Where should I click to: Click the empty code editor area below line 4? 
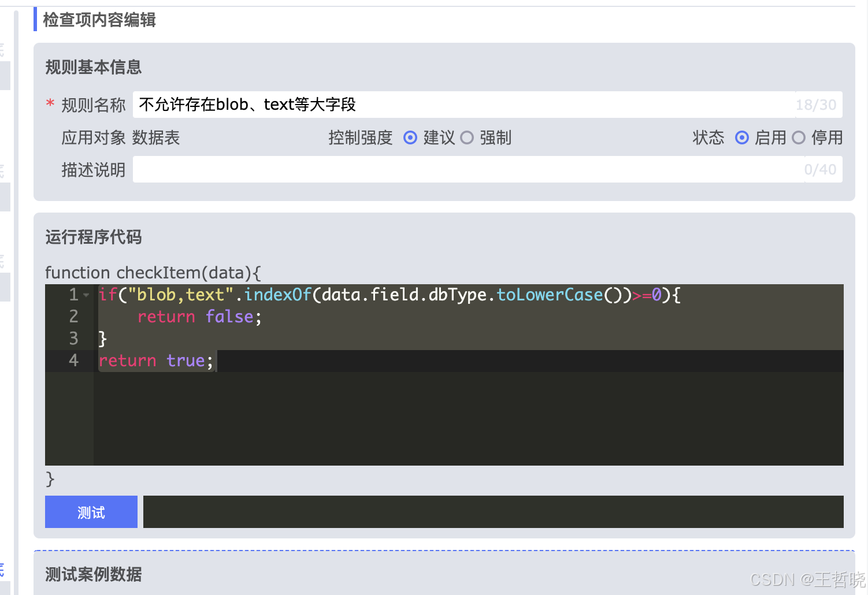pos(468,419)
